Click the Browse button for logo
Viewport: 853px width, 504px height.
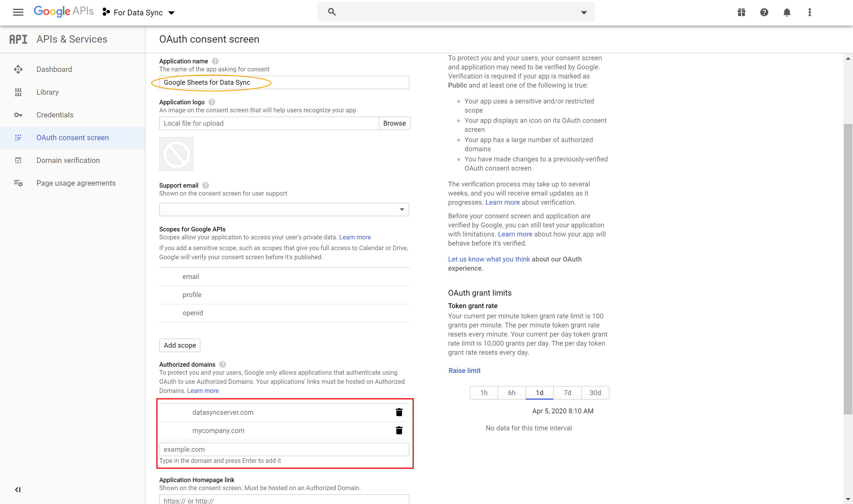click(x=394, y=123)
